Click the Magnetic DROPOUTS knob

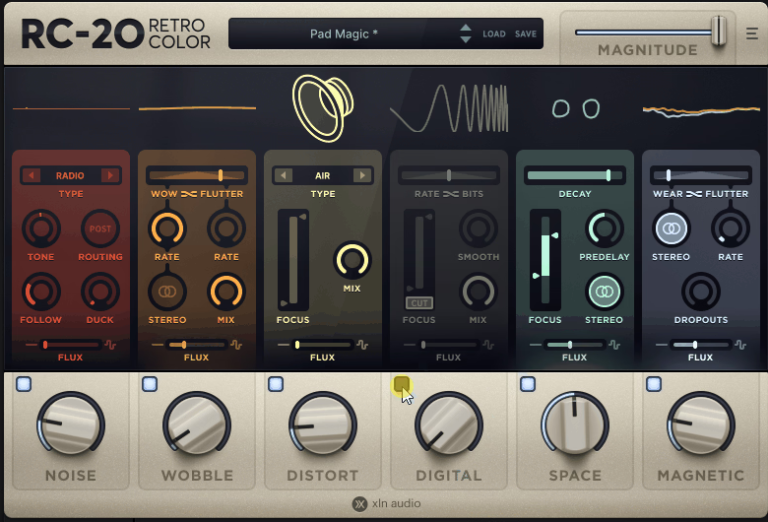click(x=700, y=292)
